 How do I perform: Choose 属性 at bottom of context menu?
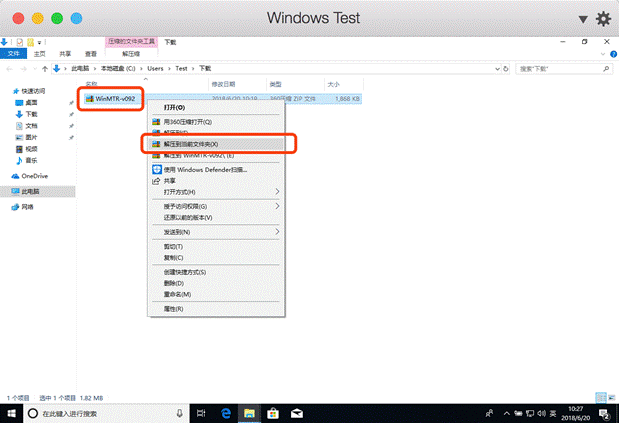[173, 309]
